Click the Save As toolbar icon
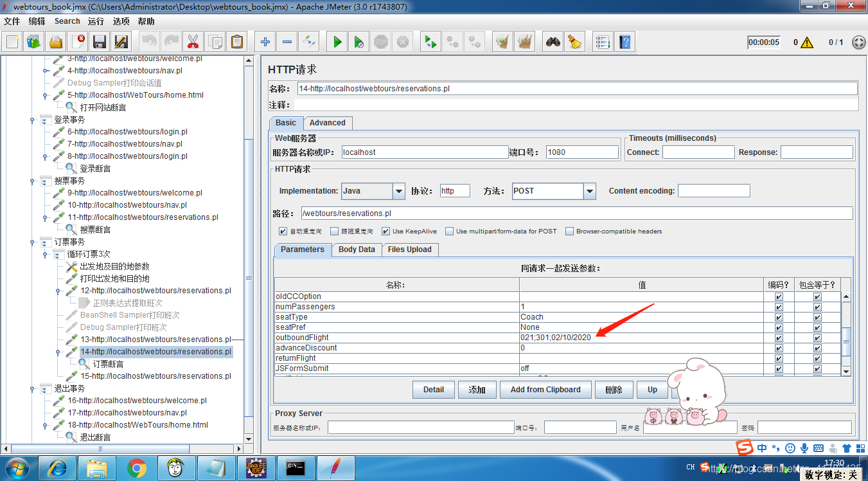Image resolution: width=868 pixels, height=481 pixels. tap(121, 42)
